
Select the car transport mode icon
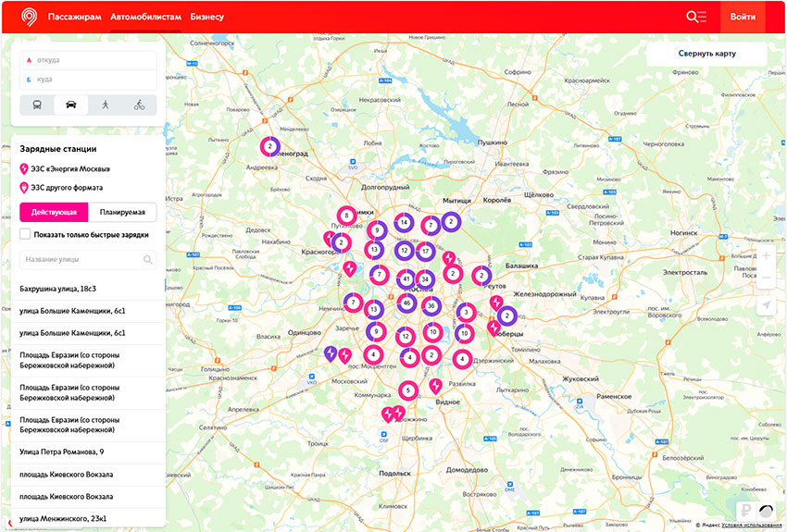71,105
